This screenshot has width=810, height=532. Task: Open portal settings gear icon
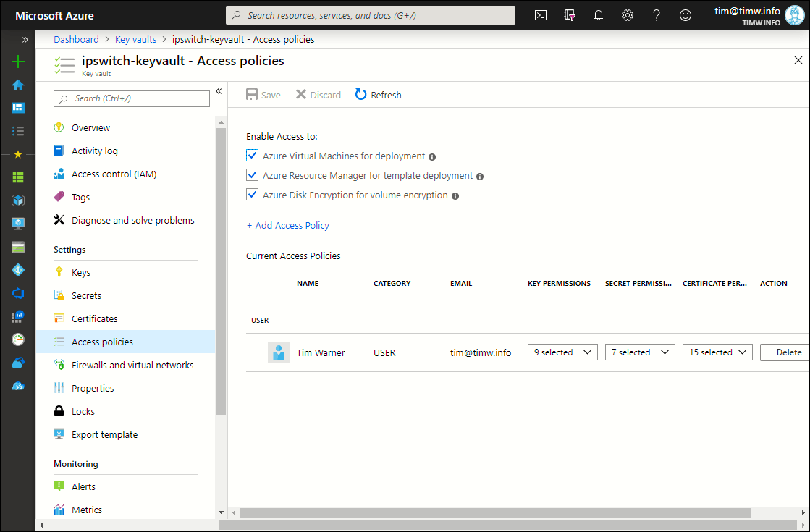pos(628,15)
